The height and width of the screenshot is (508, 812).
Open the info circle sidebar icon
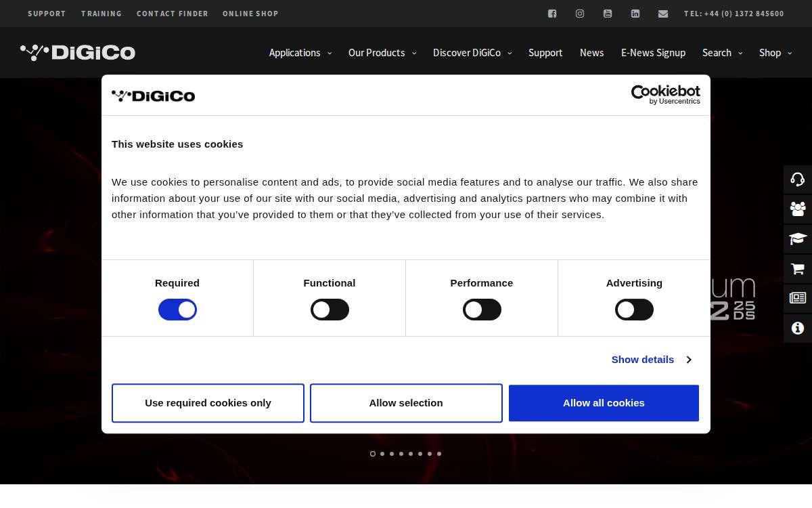pos(798,329)
